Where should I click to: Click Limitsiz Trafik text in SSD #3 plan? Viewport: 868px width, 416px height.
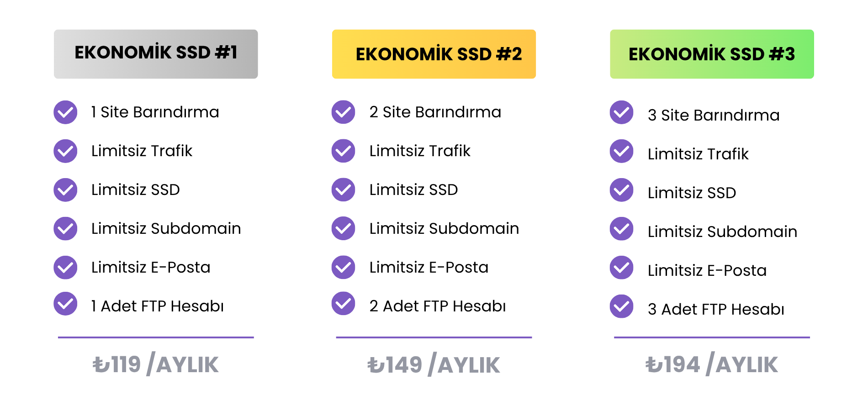698,154
